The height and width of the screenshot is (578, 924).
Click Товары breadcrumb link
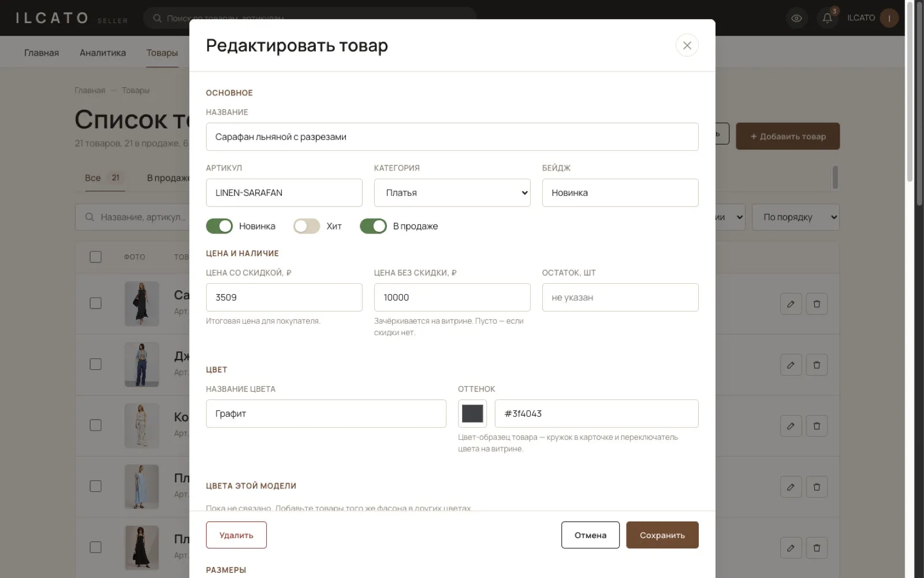(x=135, y=91)
